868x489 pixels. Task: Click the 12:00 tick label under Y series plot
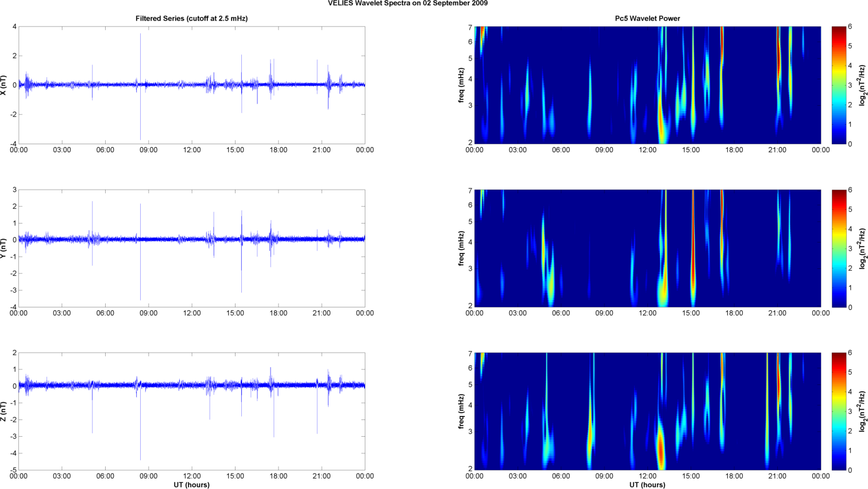192,313
